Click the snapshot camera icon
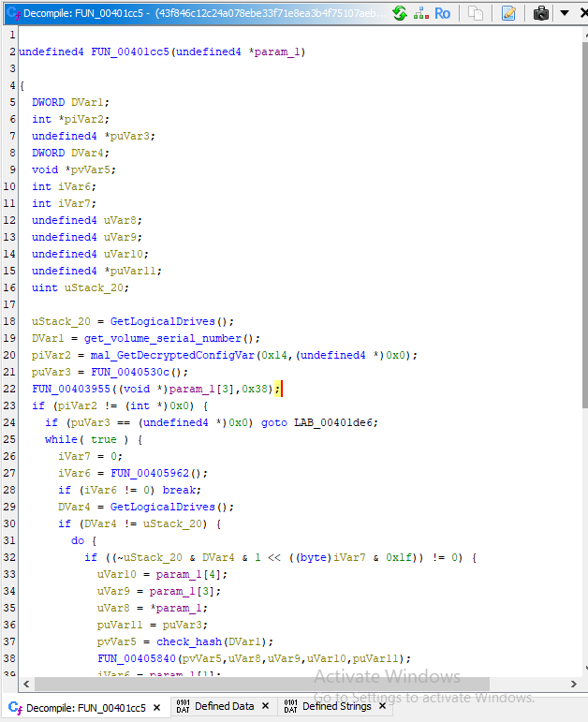This screenshot has width=588, height=722. point(541,13)
